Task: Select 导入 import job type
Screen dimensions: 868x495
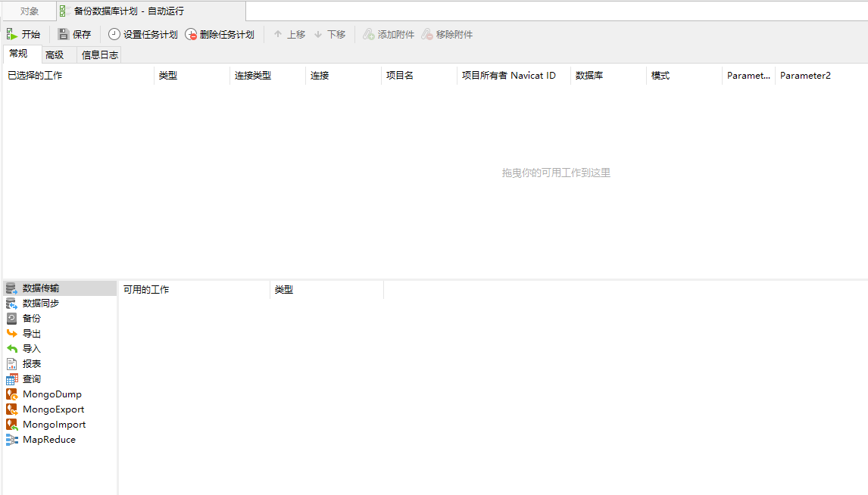Action: (x=32, y=349)
